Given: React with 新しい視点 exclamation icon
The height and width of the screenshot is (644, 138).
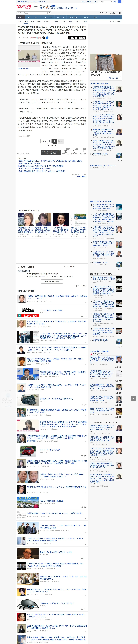Looking at the screenshot, I should [x=83, y=151].
